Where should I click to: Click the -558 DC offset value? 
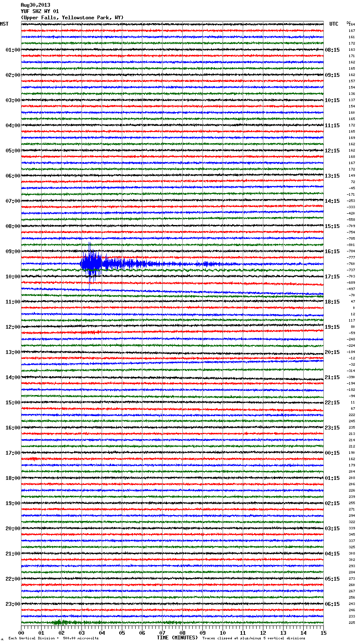(351, 220)
